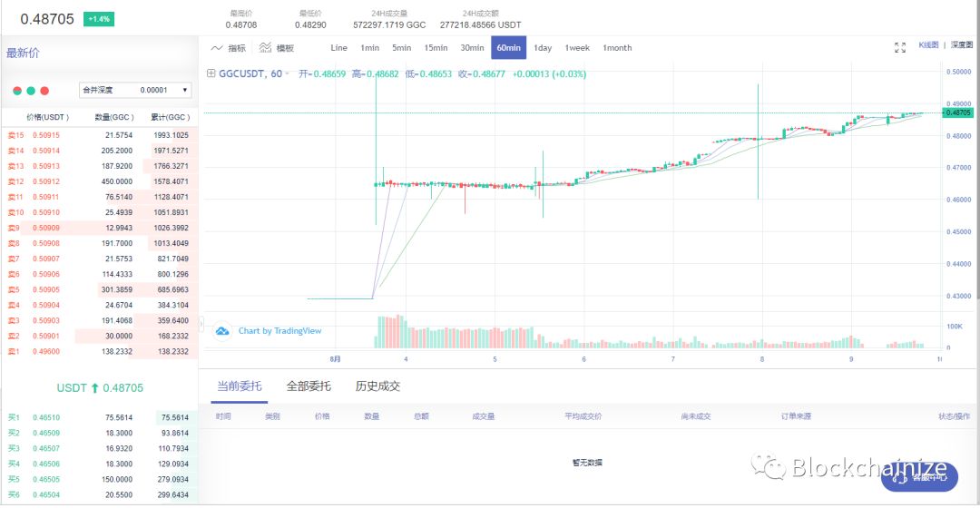This screenshot has width=980, height=508.
Task: Click 24H turnover 277218.48566 USDT
Action: pos(480,25)
